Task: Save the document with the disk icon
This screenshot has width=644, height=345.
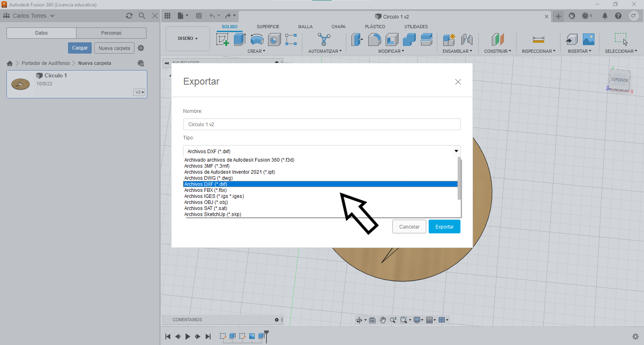Action: tap(199, 16)
